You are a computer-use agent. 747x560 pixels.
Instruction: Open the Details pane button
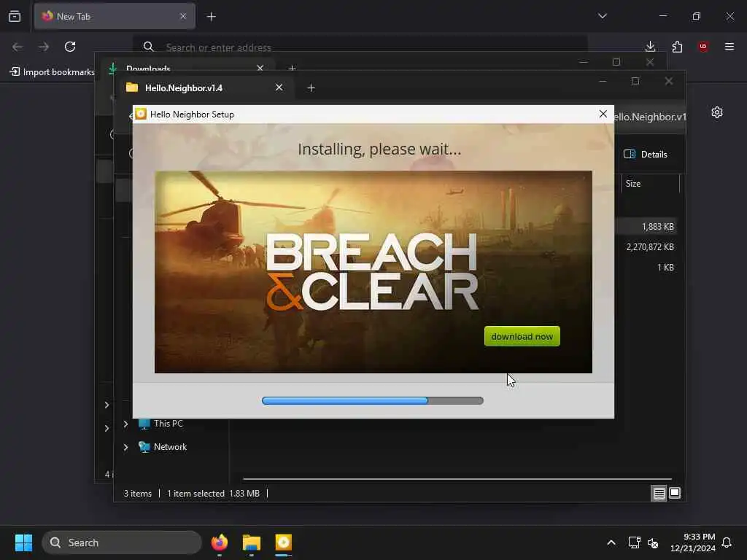point(646,155)
